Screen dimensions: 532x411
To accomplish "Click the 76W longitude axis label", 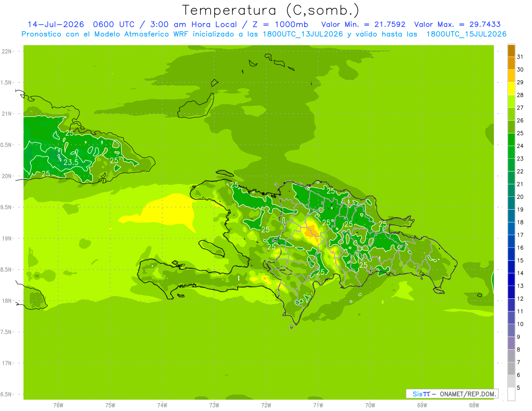I will click(x=58, y=405).
